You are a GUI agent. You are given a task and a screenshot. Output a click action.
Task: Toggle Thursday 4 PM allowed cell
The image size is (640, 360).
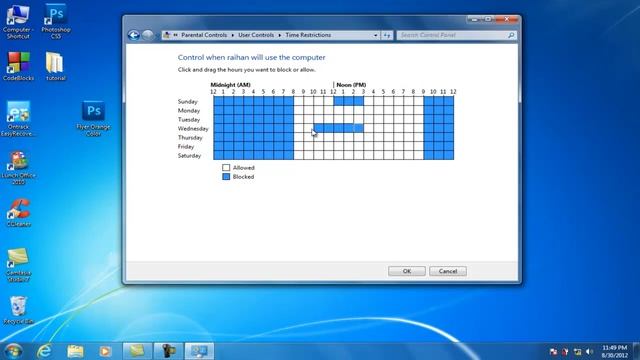click(x=378, y=137)
